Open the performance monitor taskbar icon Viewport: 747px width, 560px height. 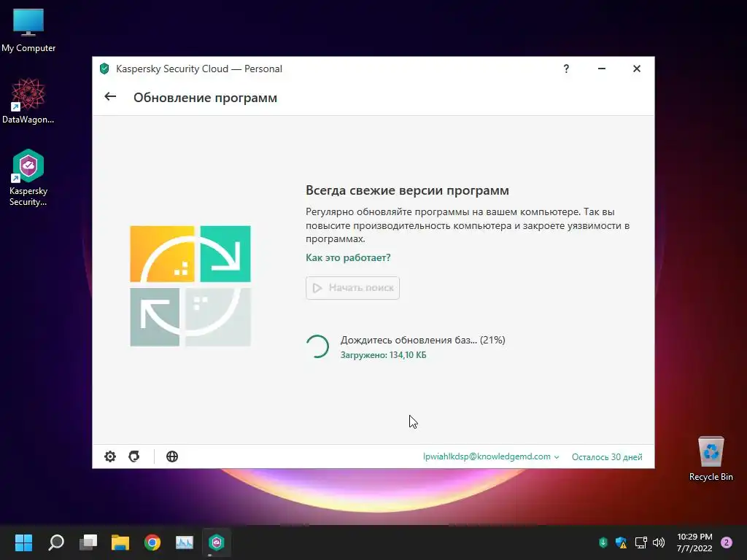pos(185,542)
